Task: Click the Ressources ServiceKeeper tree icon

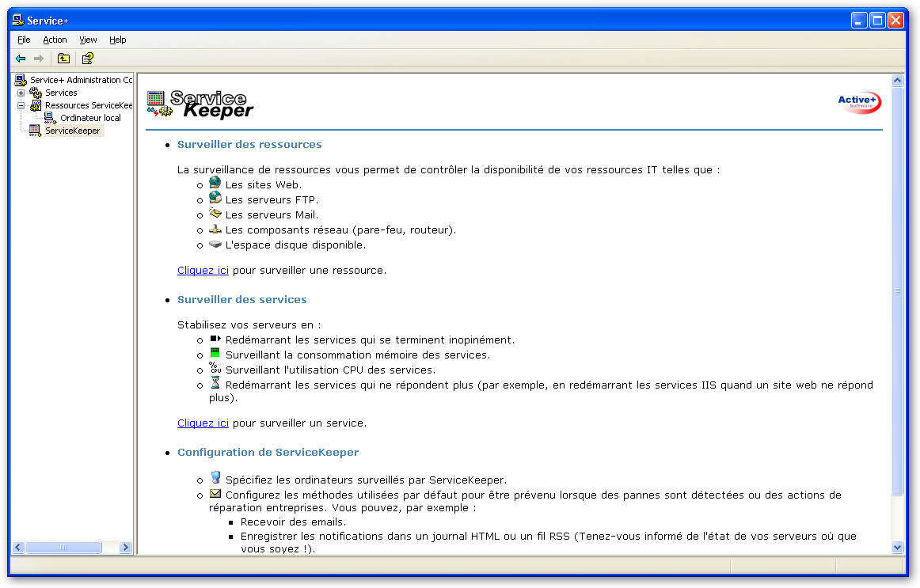Action: coord(36,105)
